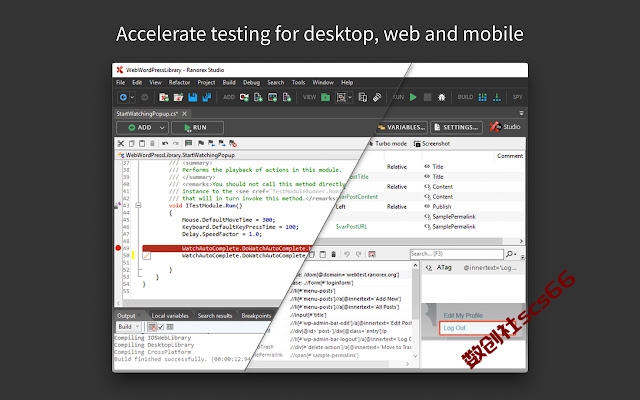The height and width of the screenshot is (400, 640).
Task: Collapse the code fold at line 43
Action: coord(138,205)
